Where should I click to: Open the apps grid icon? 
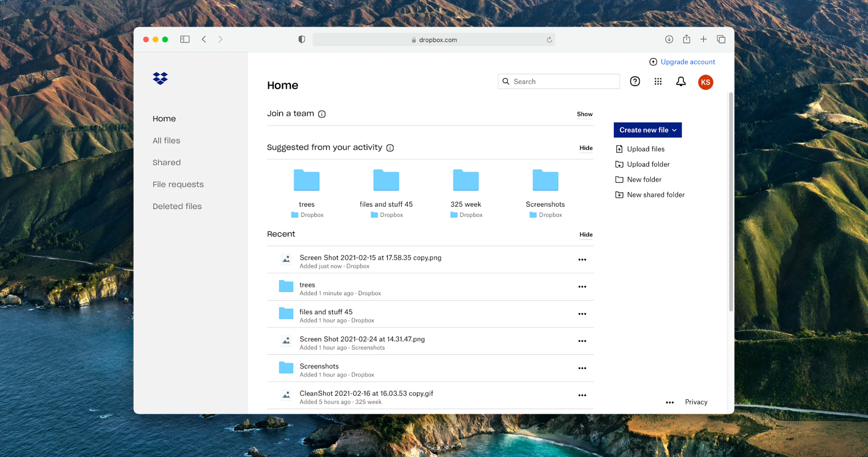click(x=658, y=82)
